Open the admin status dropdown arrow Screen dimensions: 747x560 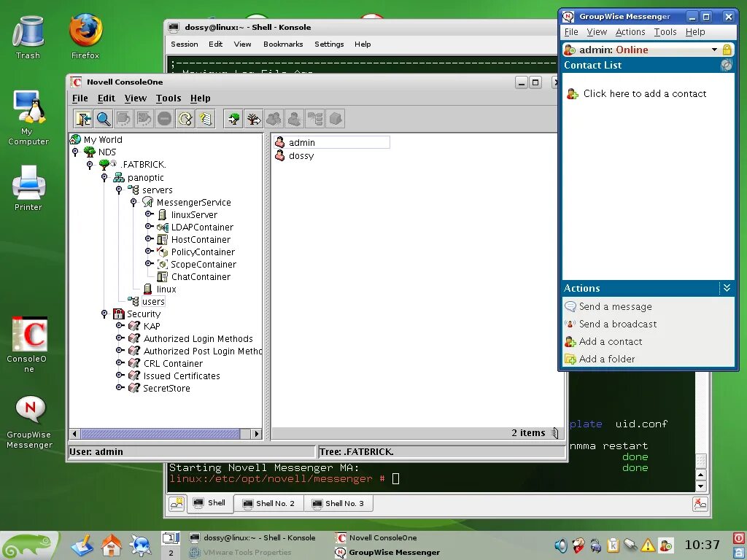click(714, 50)
